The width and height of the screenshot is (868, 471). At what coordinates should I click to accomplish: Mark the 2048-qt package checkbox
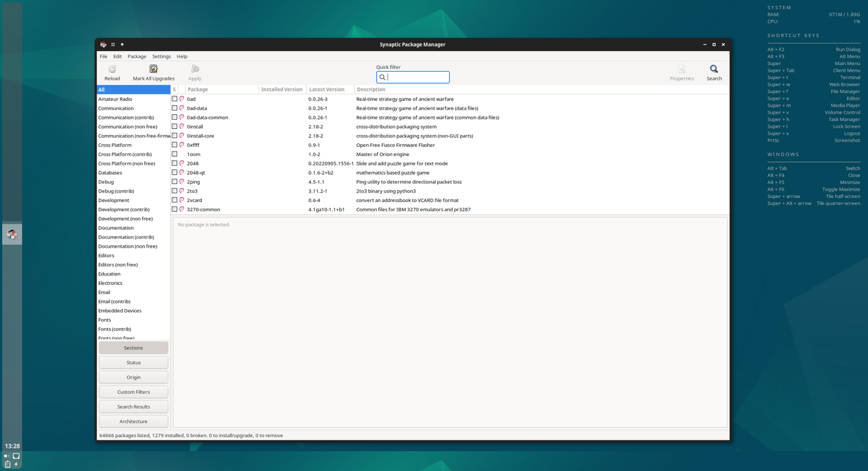pyautogui.click(x=174, y=172)
